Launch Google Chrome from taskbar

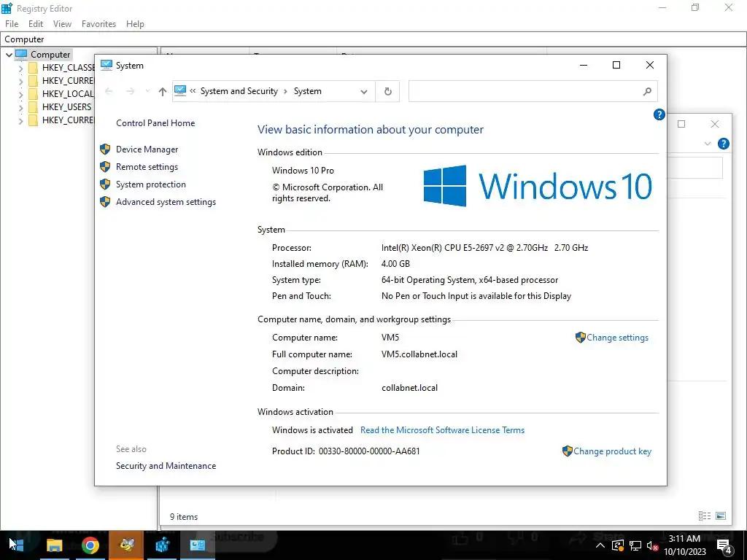coord(90,545)
